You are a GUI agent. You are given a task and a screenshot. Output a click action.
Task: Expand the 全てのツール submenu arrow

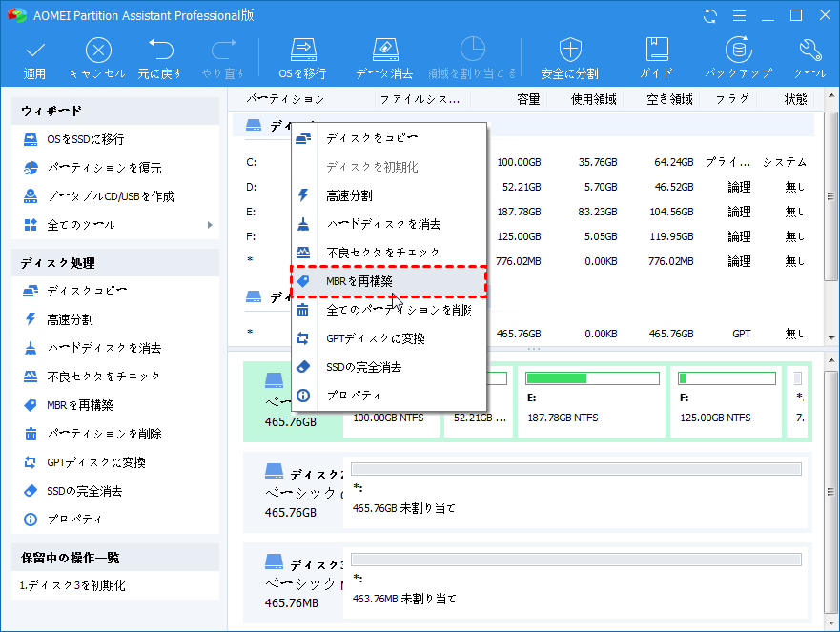210,225
